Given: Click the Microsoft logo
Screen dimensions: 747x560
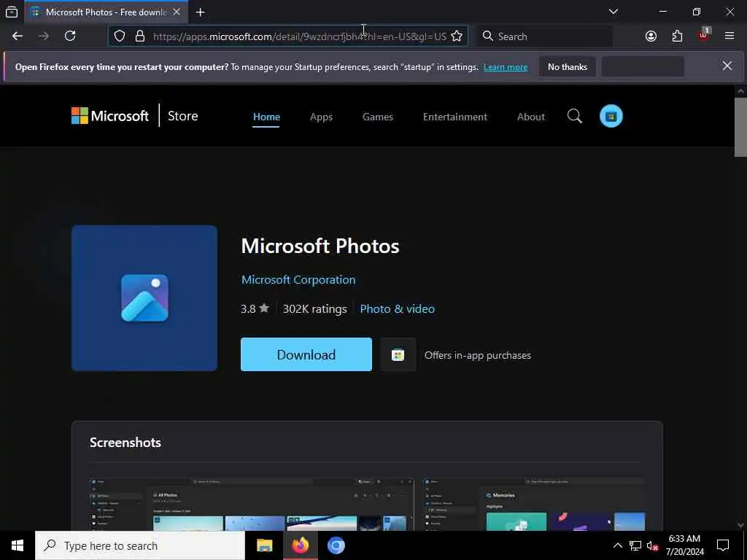Looking at the screenshot, I should pos(110,116).
